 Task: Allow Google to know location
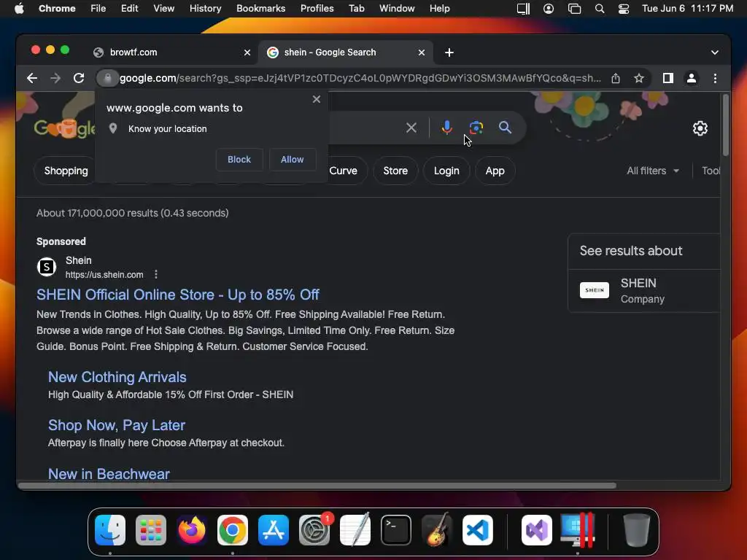(x=292, y=160)
